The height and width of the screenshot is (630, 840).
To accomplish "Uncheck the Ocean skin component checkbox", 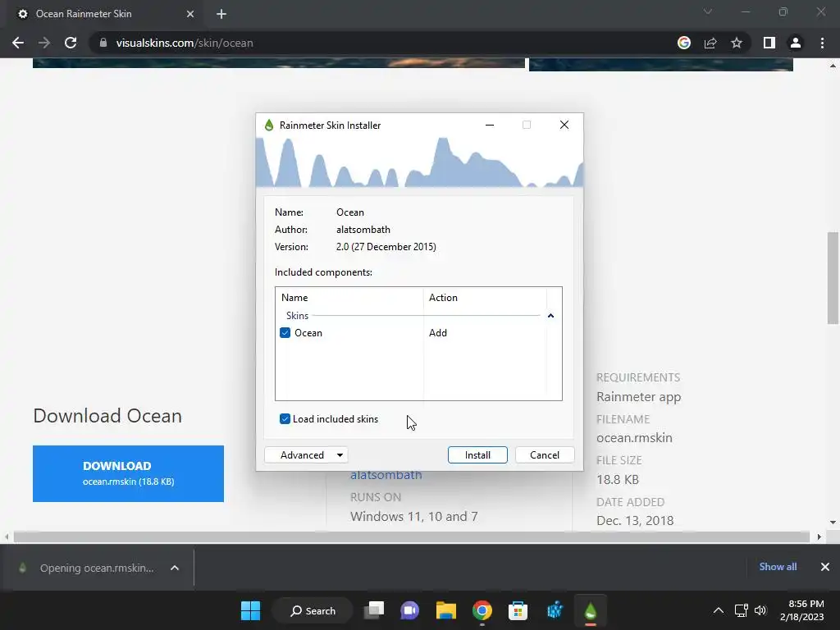I will point(285,333).
